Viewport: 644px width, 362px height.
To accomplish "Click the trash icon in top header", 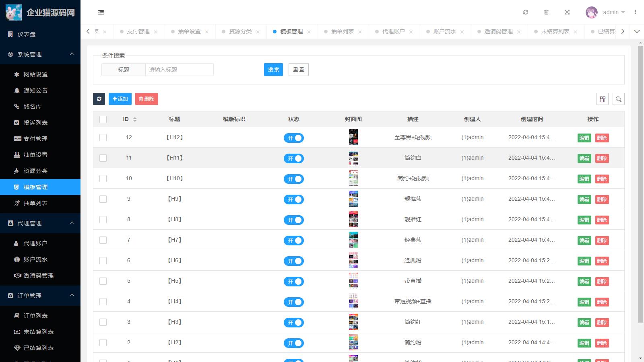I will click(546, 12).
